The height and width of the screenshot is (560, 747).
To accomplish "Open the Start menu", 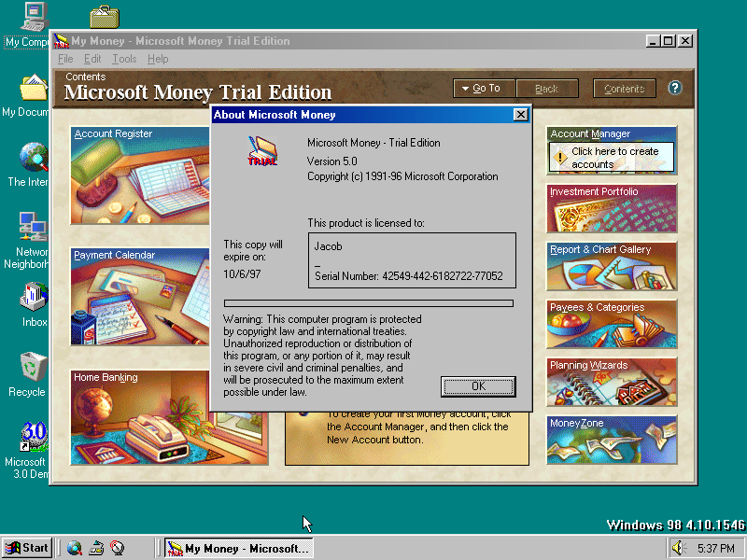I will pyautogui.click(x=27, y=548).
